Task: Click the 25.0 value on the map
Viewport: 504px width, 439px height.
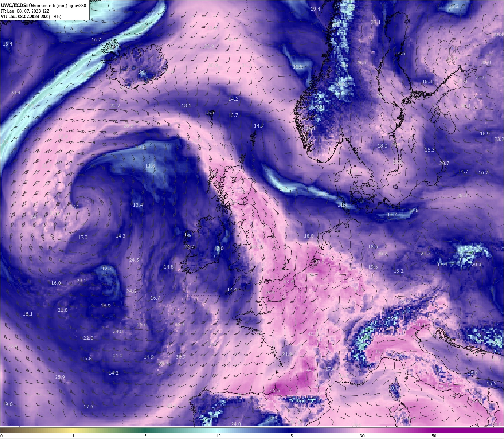Action: point(142,324)
